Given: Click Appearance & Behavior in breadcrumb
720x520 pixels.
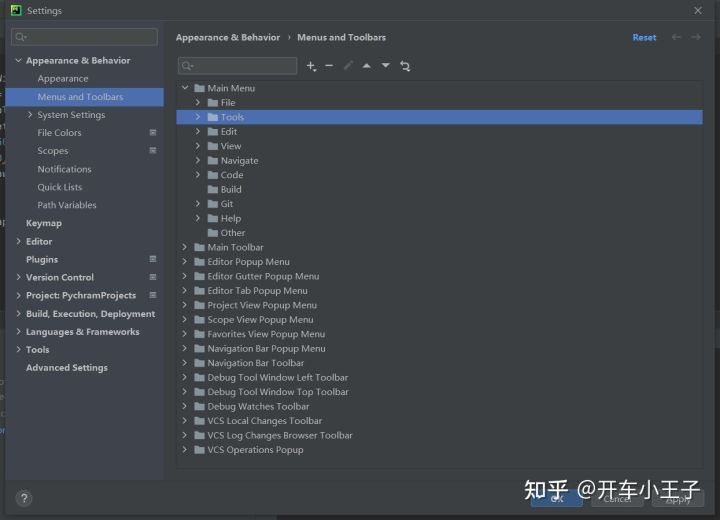Looking at the screenshot, I should point(228,38).
